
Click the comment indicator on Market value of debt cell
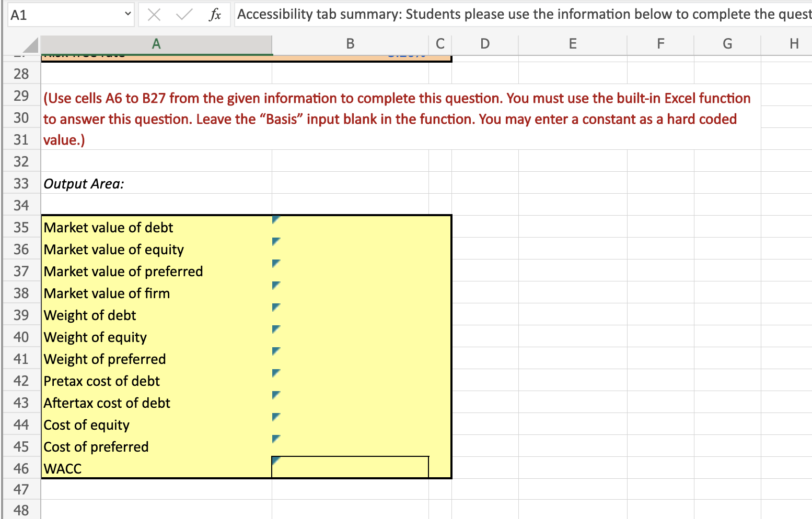click(275, 219)
